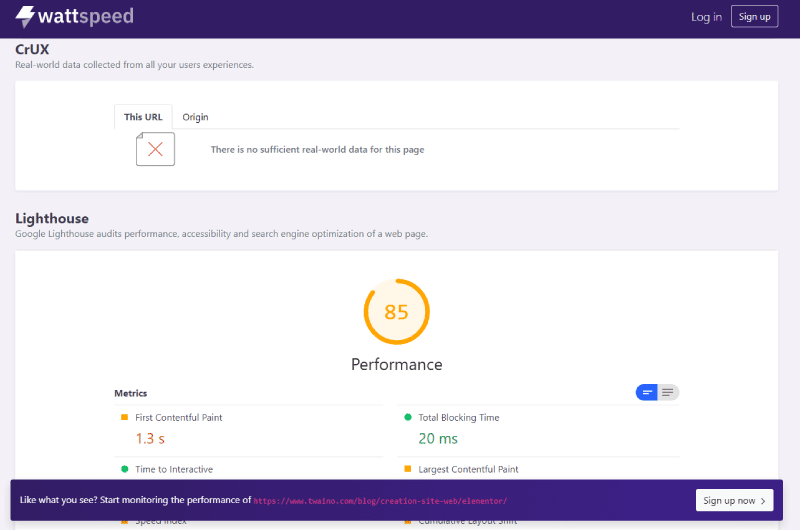The height and width of the screenshot is (530, 800).
Task: Click the Sign up button in header
Action: 754,16
